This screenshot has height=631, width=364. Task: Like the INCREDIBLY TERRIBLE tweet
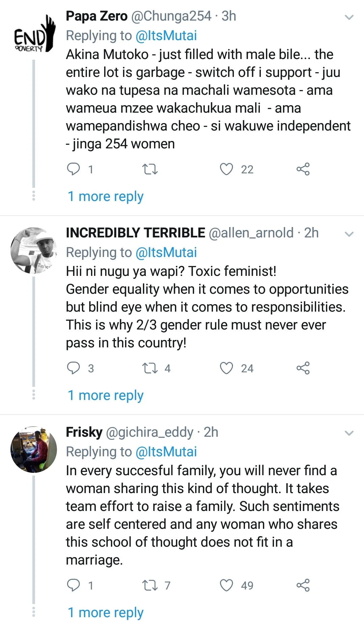226,368
